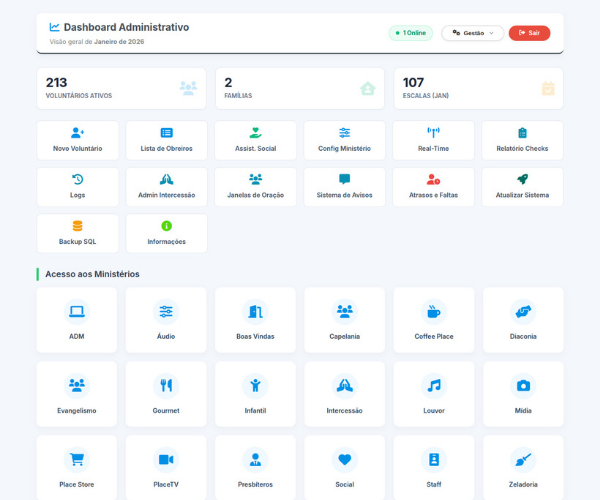The height and width of the screenshot is (500, 600).
Task: Click the Novo Voluntário person-plus icon
Action: click(78, 132)
